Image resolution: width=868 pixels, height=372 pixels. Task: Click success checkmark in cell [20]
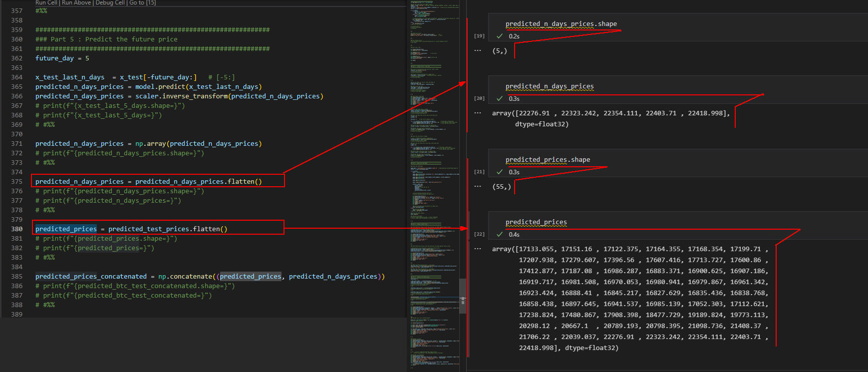500,98
